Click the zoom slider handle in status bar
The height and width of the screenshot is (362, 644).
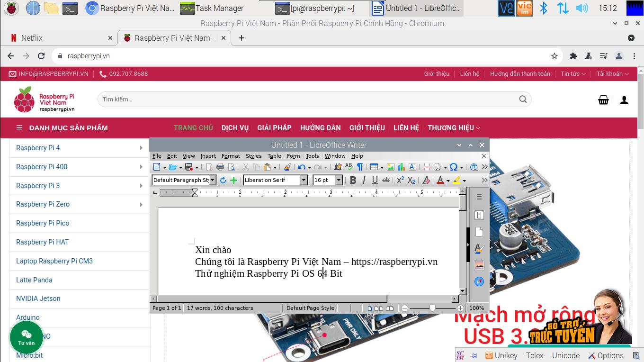(x=432, y=308)
